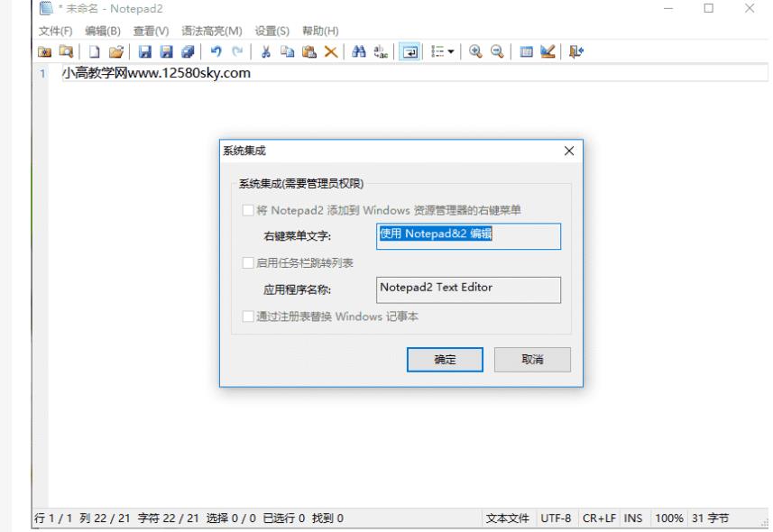Image resolution: width=773 pixels, height=532 pixels.
Task: Toggle the word wrap toolbar button
Action: [x=410, y=51]
